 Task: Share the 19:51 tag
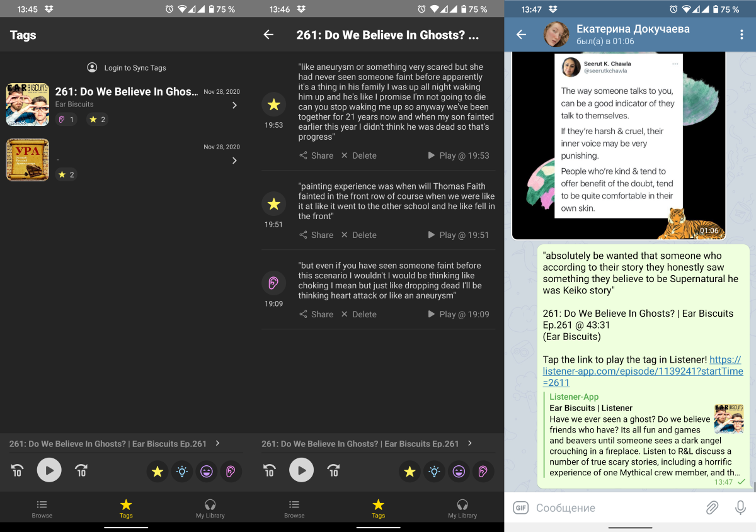pos(316,235)
